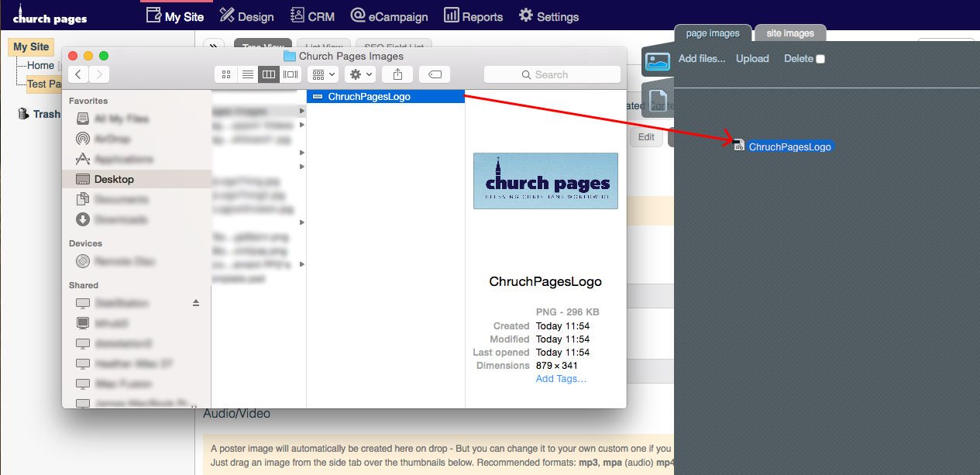This screenshot has height=475, width=980.
Task: Eject the first shared device
Action: (196, 303)
